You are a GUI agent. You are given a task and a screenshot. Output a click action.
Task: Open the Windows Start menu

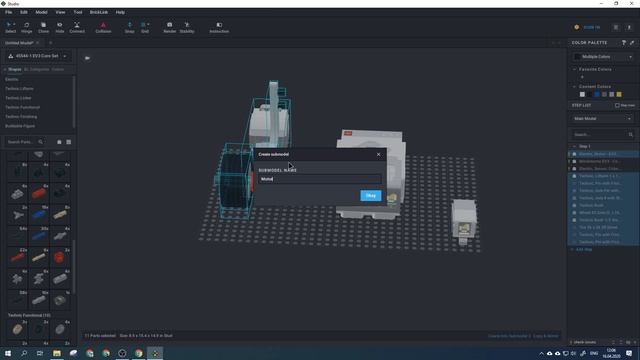(x=8, y=353)
